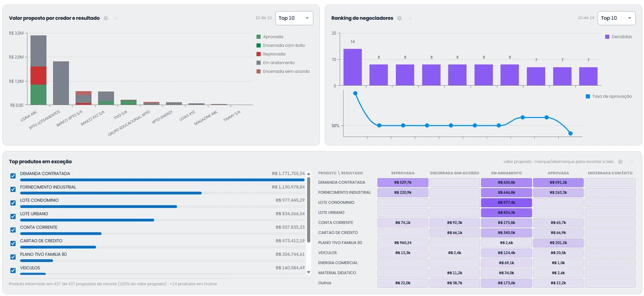Toggle Em andamento legend swatch

click(x=259, y=62)
